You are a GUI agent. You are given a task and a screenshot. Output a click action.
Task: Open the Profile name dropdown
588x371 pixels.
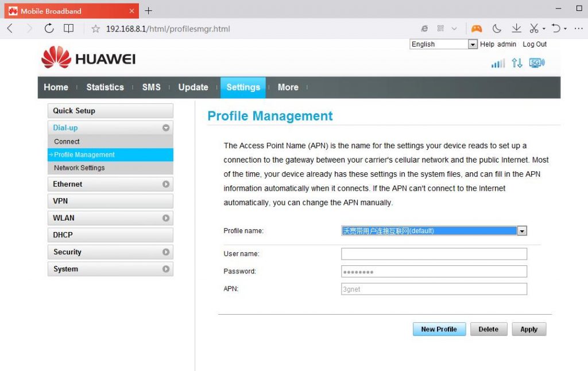click(522, 230)
